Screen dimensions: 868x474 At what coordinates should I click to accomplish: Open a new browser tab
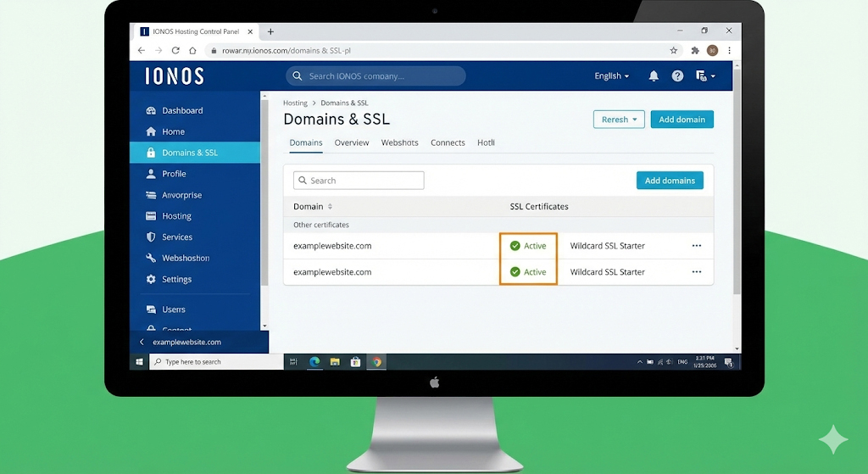[x=270, y=31]
